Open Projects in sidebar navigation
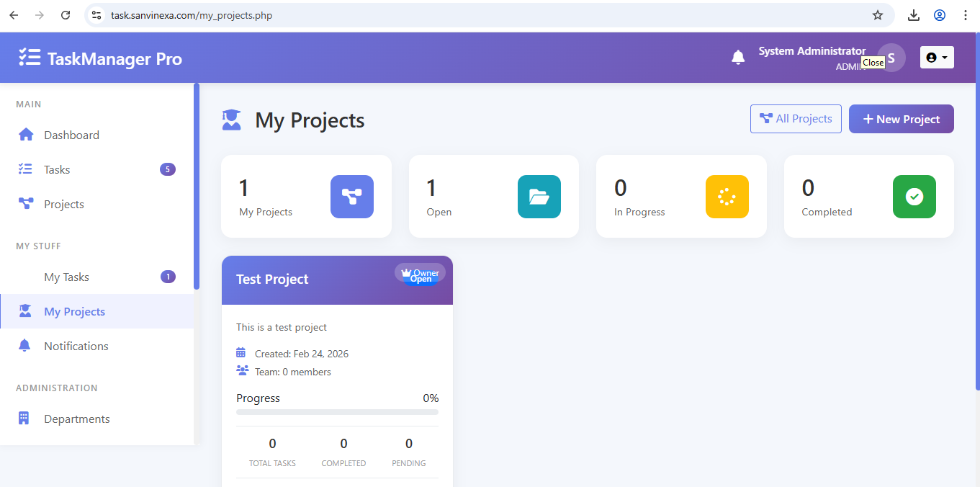 63,204
